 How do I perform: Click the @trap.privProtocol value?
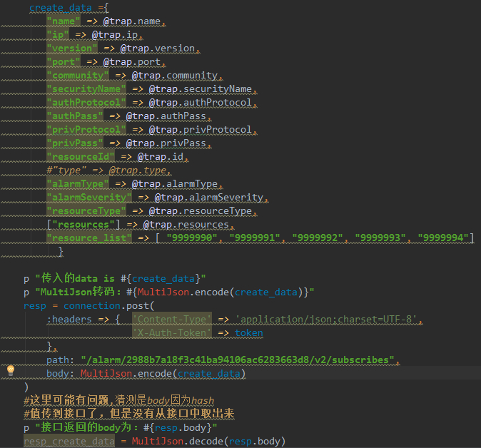click(x=201, y=129)
